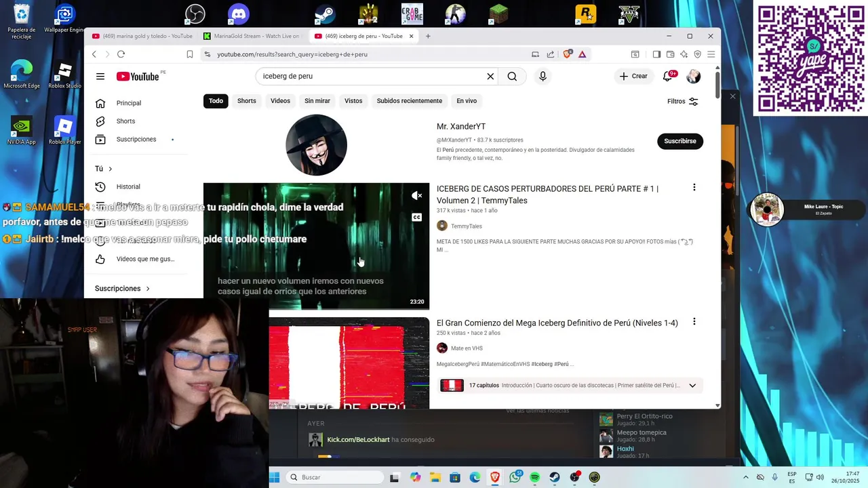Click the Crear button

(633, 77)
